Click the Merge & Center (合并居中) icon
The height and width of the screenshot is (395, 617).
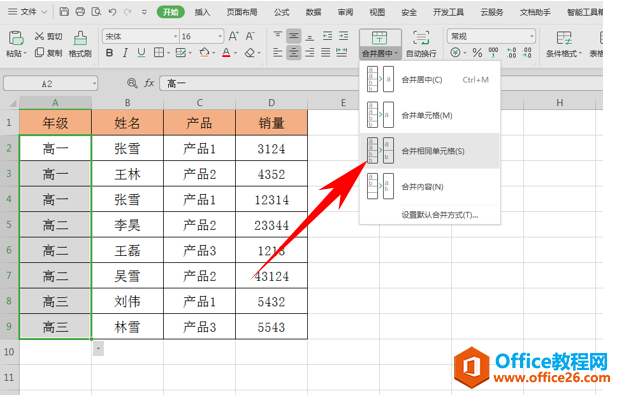coord(379,39)
